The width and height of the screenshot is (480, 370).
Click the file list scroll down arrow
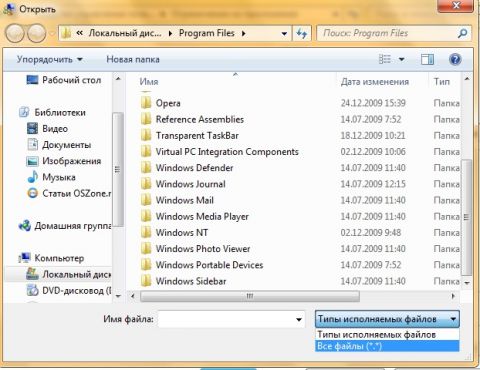(x=467, y=283)
